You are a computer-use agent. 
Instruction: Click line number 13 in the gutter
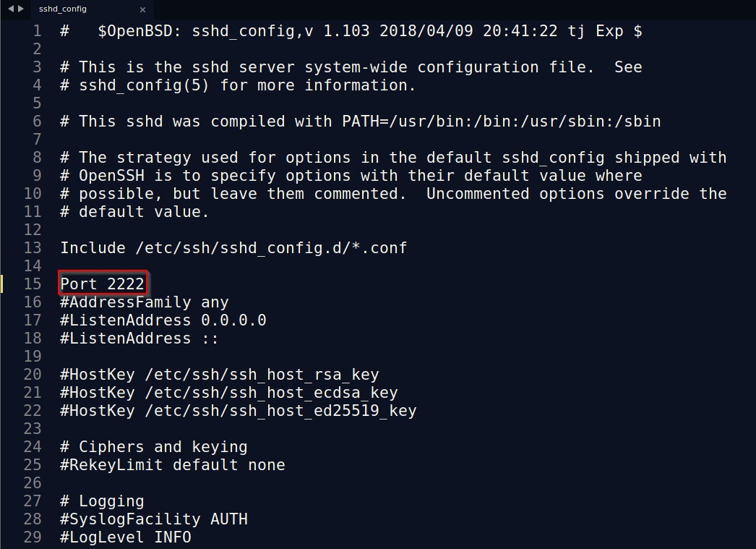coord(32,247)
